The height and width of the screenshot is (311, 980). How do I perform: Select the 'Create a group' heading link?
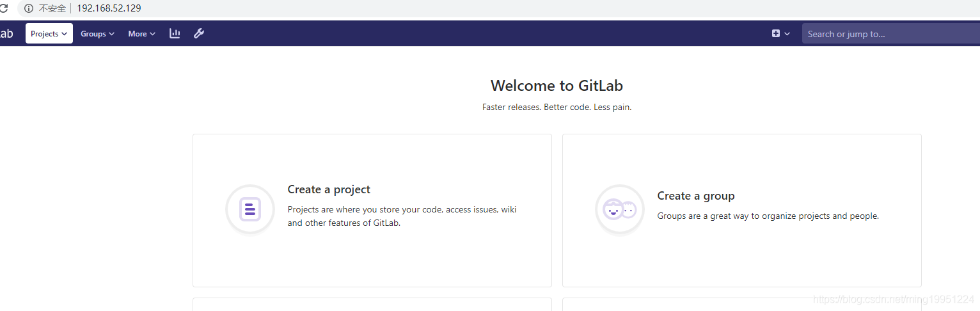pos(695,196)
